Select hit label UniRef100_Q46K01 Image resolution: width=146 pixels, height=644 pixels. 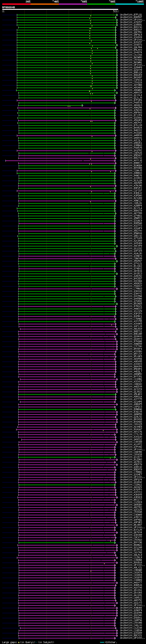[x=131, y=138]
